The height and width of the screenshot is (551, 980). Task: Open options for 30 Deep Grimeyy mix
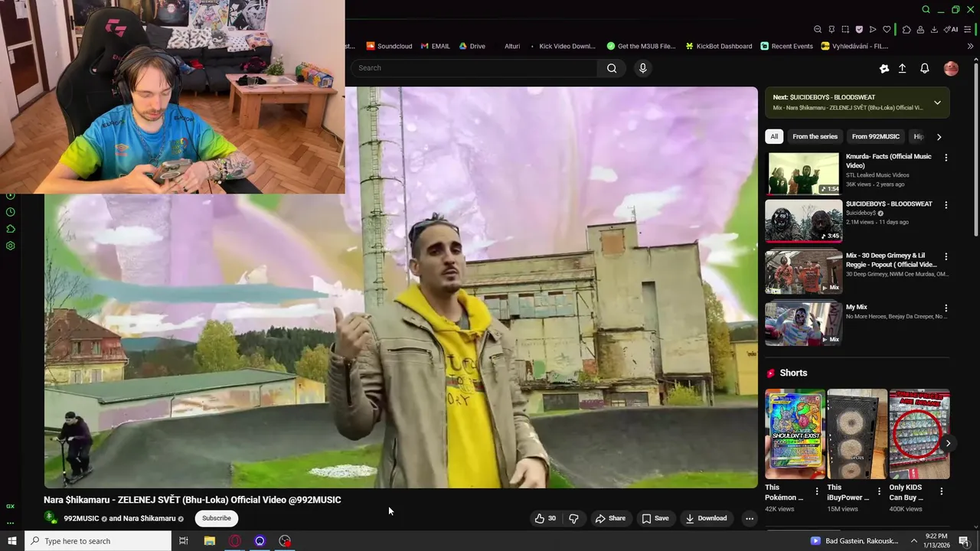click(946, 256)
